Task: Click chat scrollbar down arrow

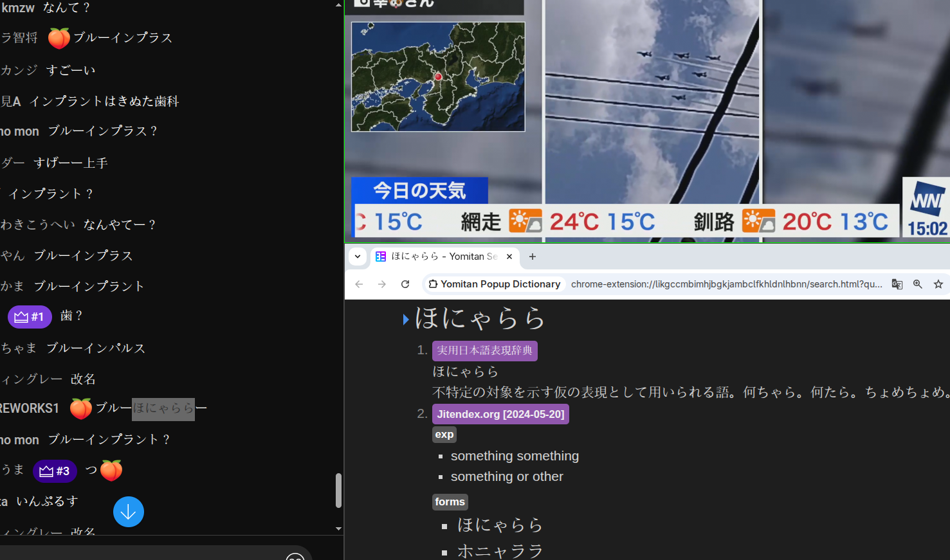Action: [338, 528]
